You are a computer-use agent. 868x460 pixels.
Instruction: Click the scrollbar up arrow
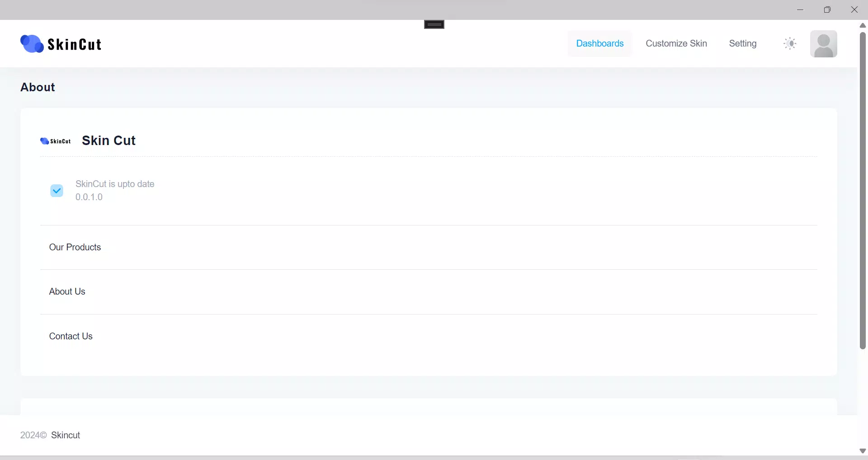tap(863, 25)
